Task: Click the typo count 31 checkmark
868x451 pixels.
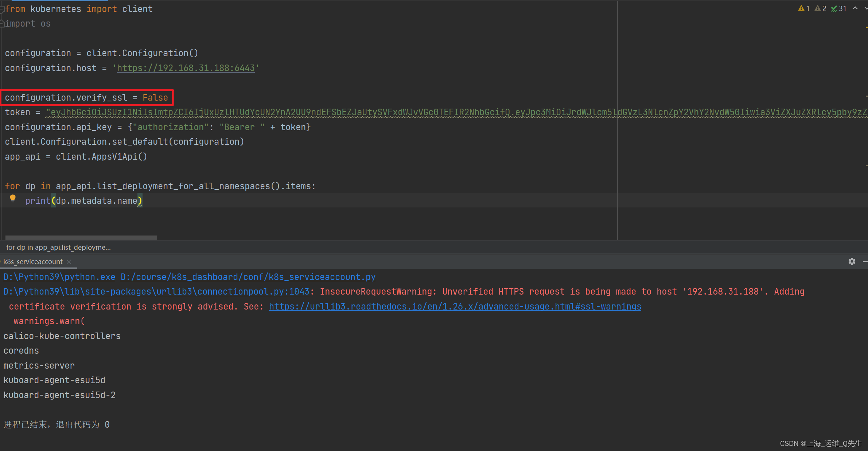Action: 838,8
